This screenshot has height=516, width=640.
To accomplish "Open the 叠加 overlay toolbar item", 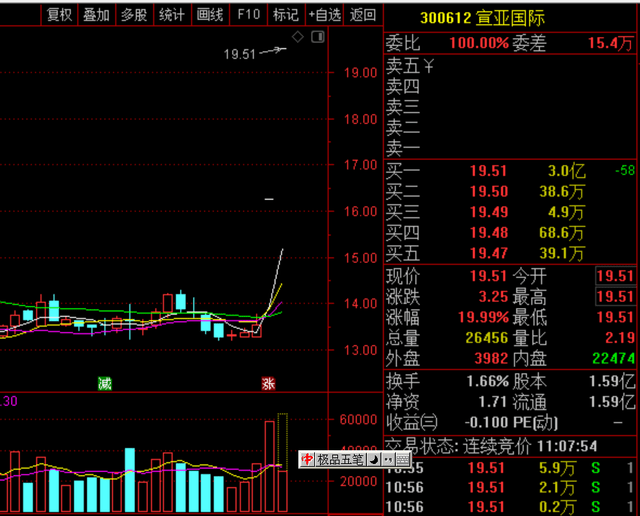I will click(x=97, y=15).
